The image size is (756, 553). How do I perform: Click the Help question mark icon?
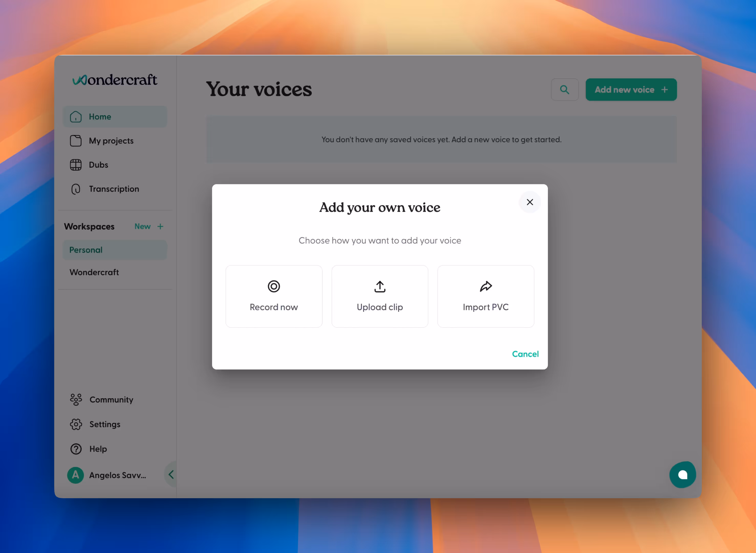(76, 449)
